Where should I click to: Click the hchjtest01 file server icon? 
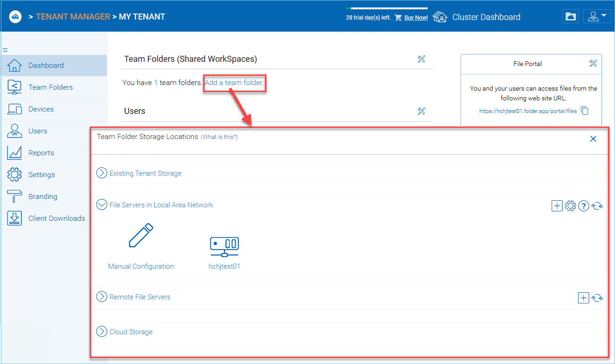(225, 246)
